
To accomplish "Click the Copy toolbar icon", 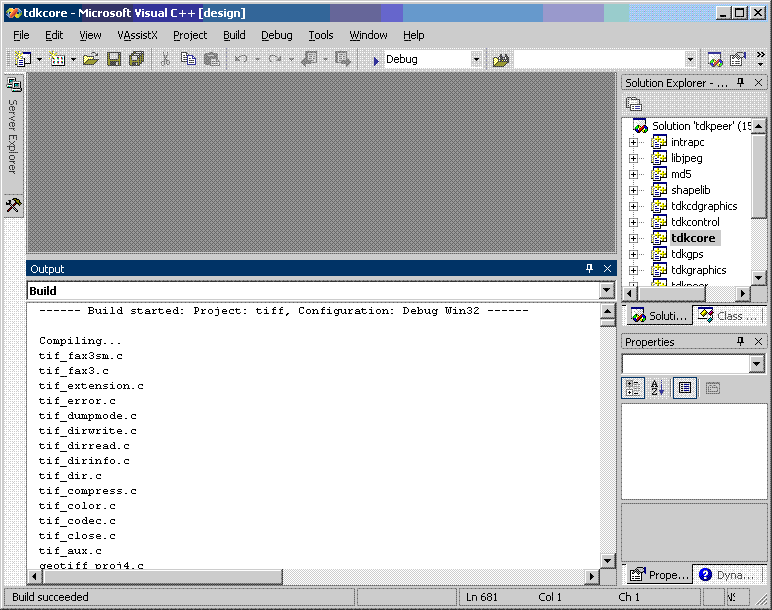I will 188,60.
